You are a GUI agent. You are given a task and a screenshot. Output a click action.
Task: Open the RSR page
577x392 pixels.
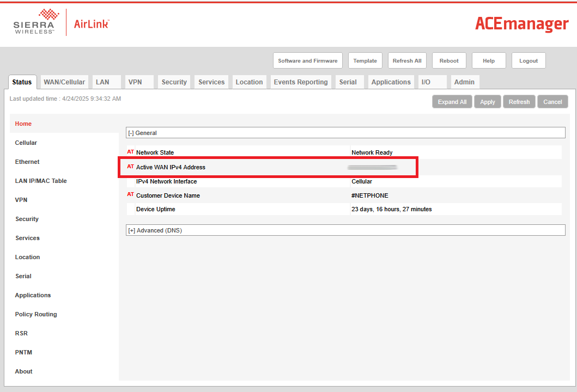click(x=21, y=334)
